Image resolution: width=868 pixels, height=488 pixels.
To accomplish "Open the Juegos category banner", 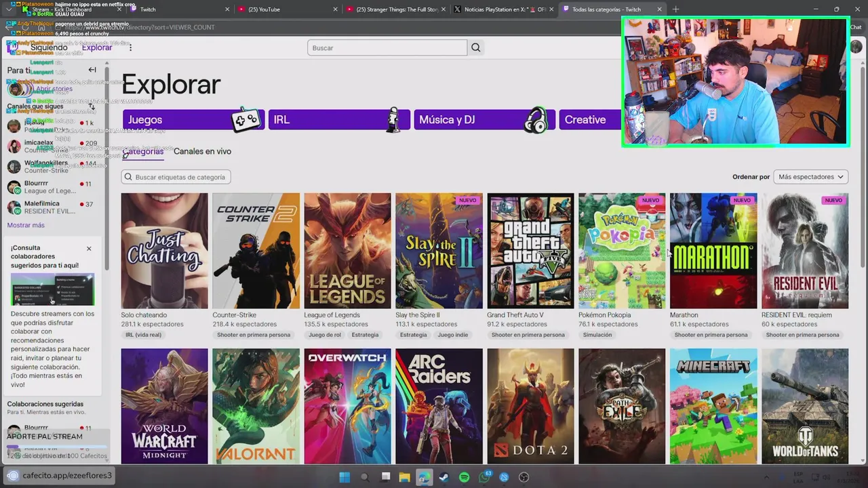I will 193,119.
